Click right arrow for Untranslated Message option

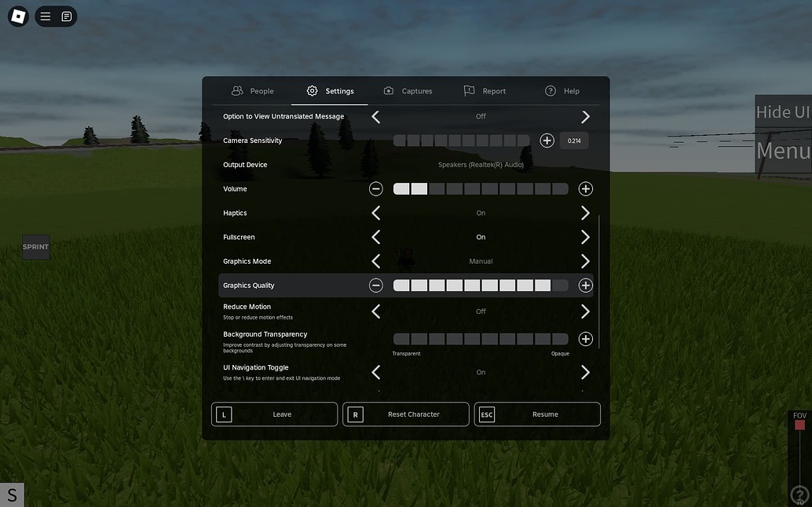coord(585,115)
